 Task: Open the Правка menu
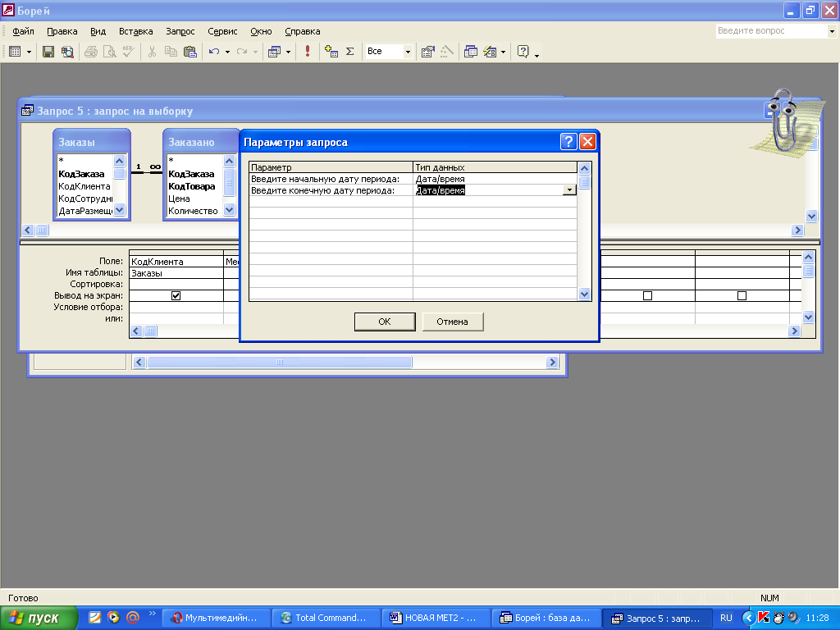[x=62, y=31]
